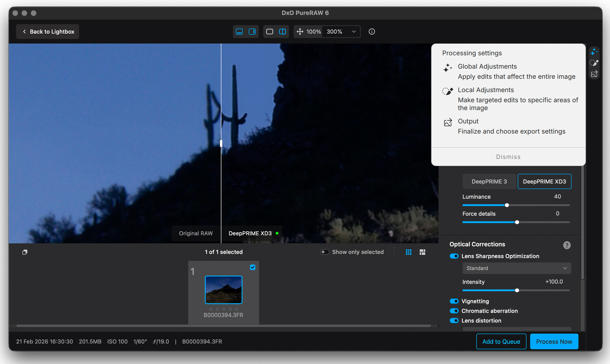
Task: Click the Force details slider handle
Action: [517, 222]
